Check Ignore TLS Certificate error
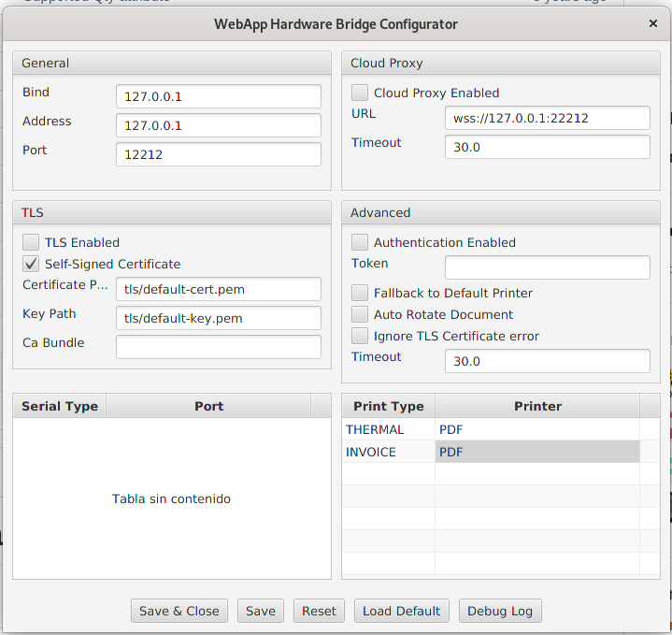 coord(360,336)
